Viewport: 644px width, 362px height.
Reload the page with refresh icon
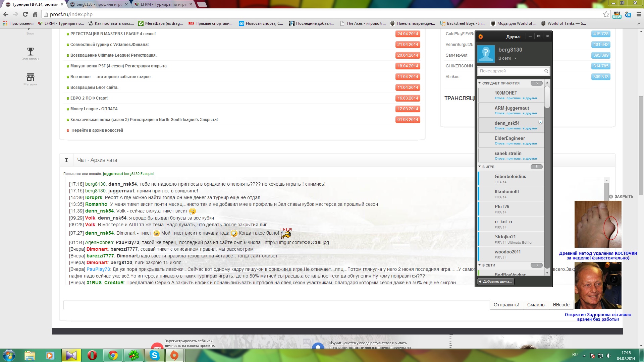coord(25,14)
